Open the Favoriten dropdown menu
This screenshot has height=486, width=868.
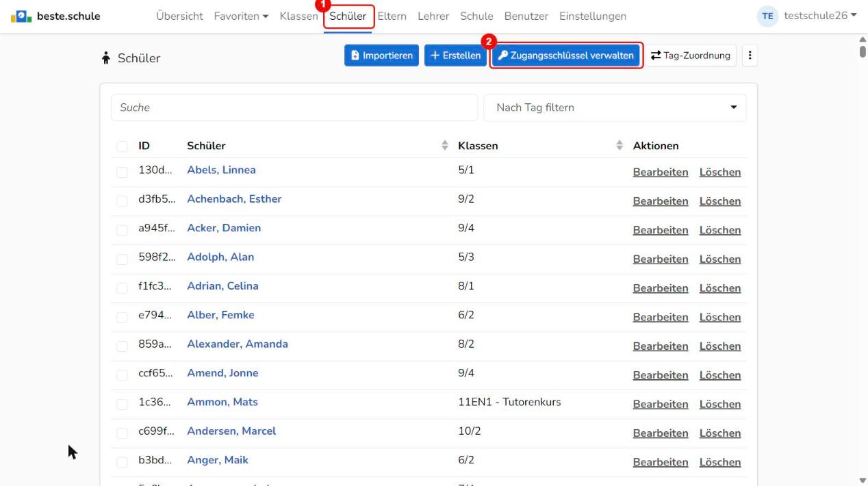(241, 16)
